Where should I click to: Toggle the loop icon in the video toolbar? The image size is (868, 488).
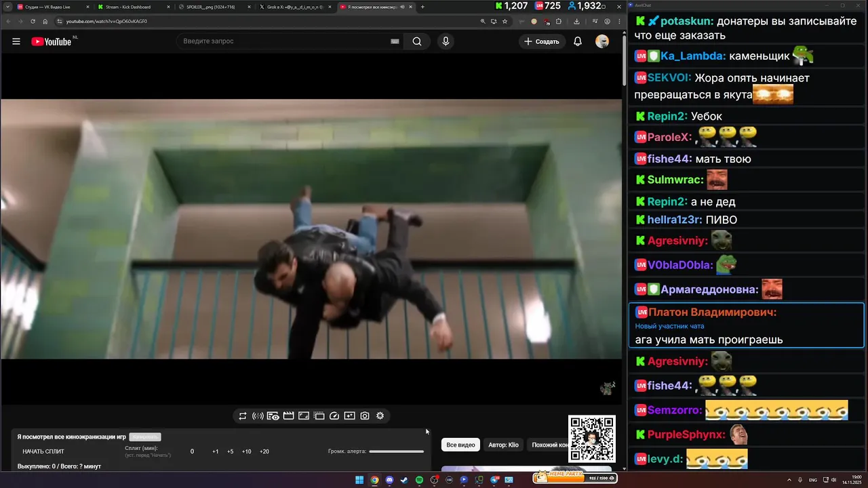click(242, 416)
